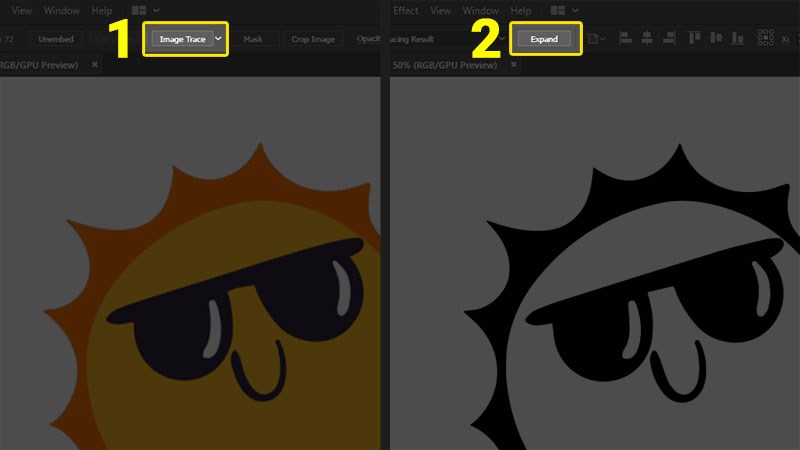Click Vertical Align Center icon
This screenshot has width=800, height=450.
[x=716, y=38]
